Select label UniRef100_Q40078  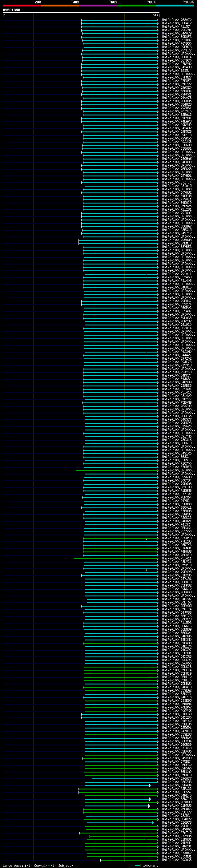tap(177, 98)
